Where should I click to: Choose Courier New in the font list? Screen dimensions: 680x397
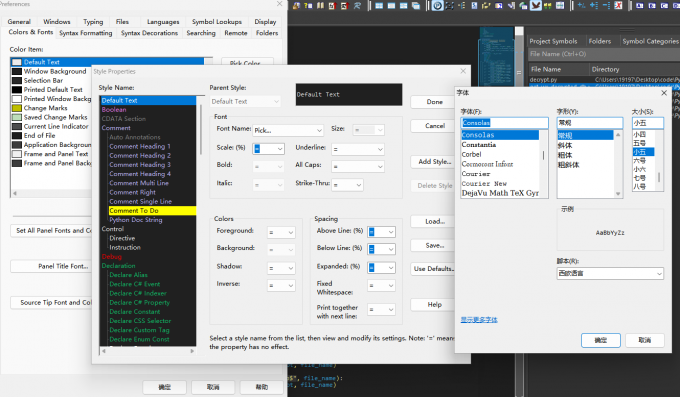point(484,184)
